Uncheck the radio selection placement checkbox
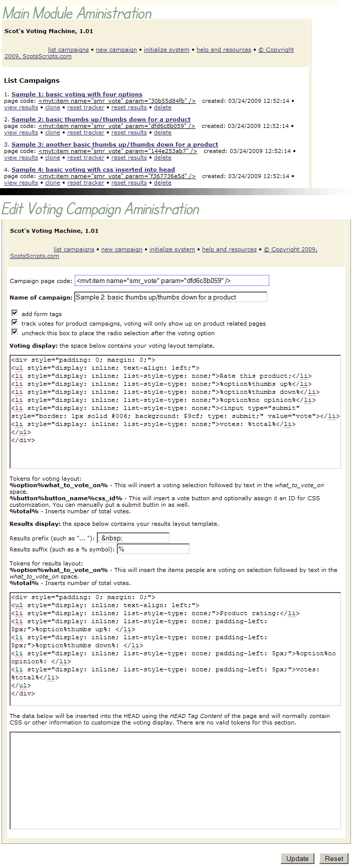The width and height of the screenshot is (354, 868). point(15,332)
